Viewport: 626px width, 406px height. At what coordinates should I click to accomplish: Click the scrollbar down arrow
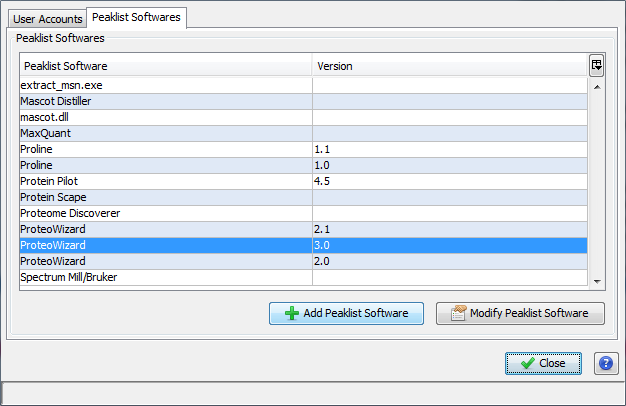[x=597, y=281]
